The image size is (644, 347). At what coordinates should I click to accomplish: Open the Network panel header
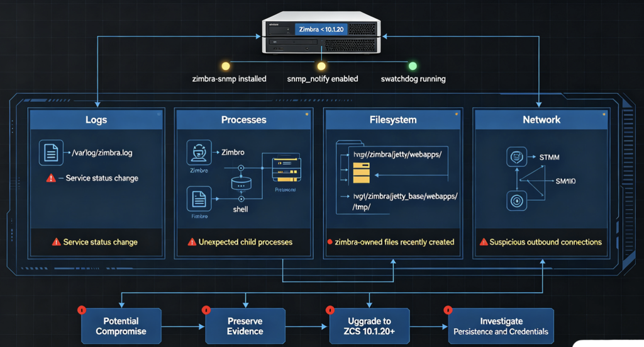click(541, 120)
